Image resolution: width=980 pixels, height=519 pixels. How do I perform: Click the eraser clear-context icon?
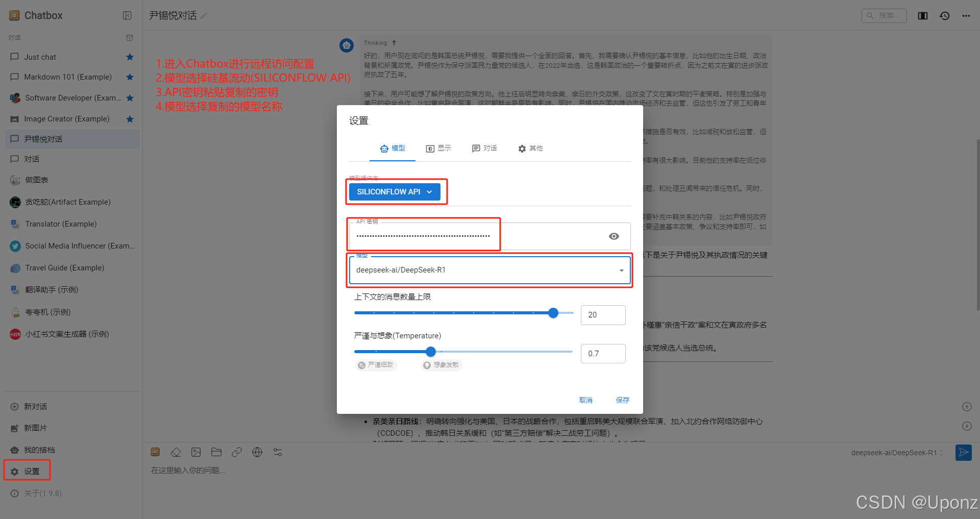point(176,452)
